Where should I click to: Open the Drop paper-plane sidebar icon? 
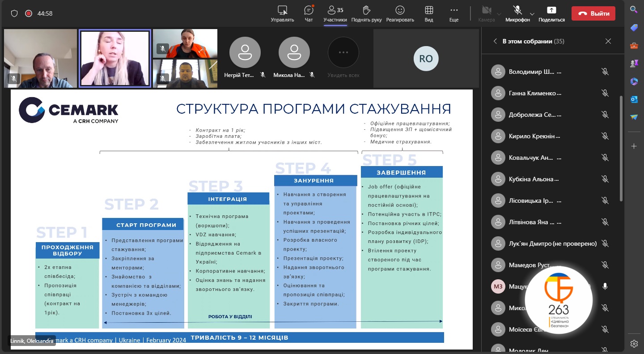634,117
